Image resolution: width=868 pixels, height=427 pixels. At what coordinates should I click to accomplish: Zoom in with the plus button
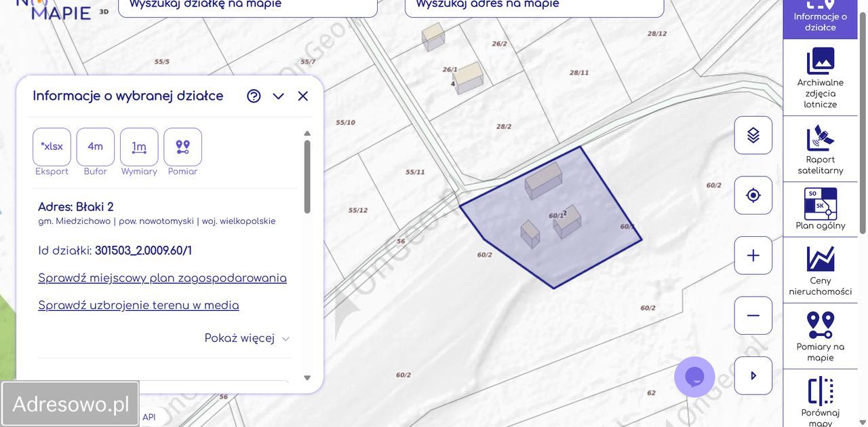pyautogui.click(x=753, y=255)
